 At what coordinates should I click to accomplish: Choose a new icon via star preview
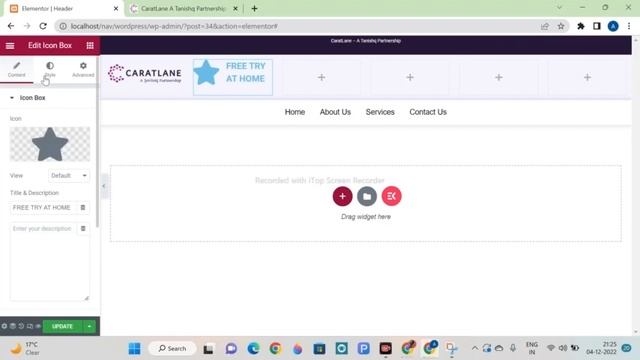(50, 144)
